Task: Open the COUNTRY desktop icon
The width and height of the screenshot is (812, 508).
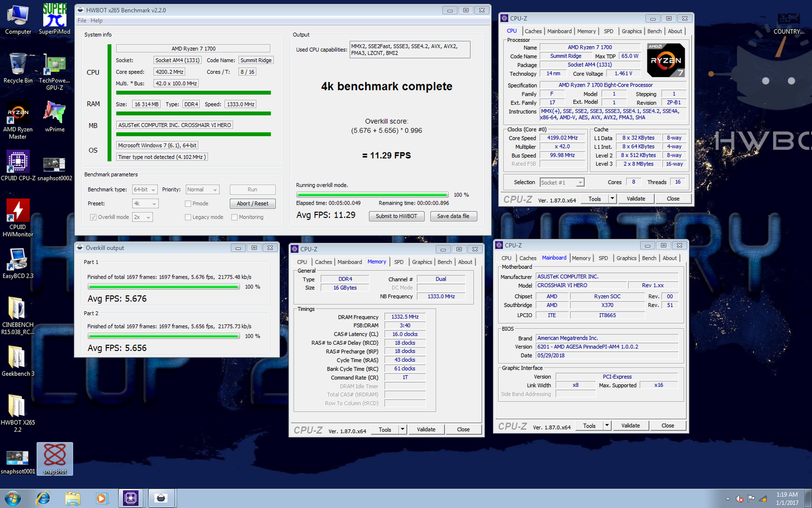Action: pos(789,24)
